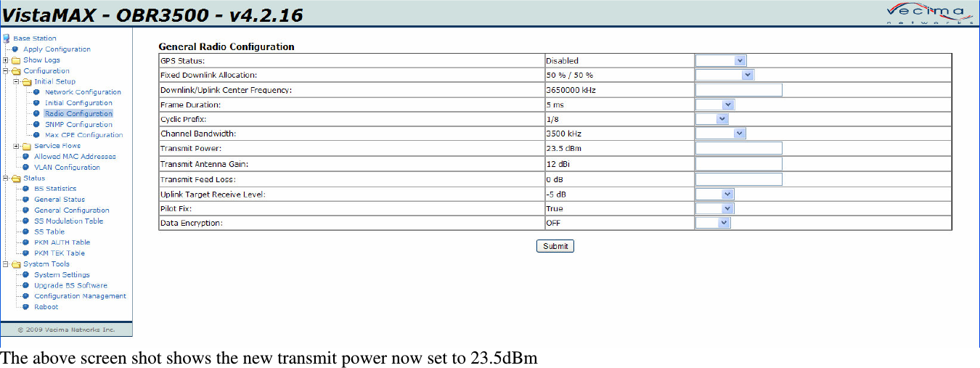Screen dimensions: 980x368
Task: Click bullet icon beside SS Table
Action: 27,232
